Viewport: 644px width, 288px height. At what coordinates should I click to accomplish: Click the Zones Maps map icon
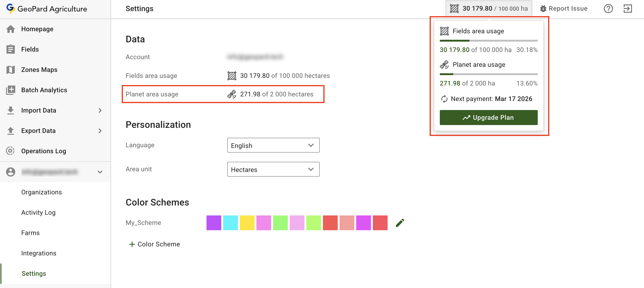point(10,70)
